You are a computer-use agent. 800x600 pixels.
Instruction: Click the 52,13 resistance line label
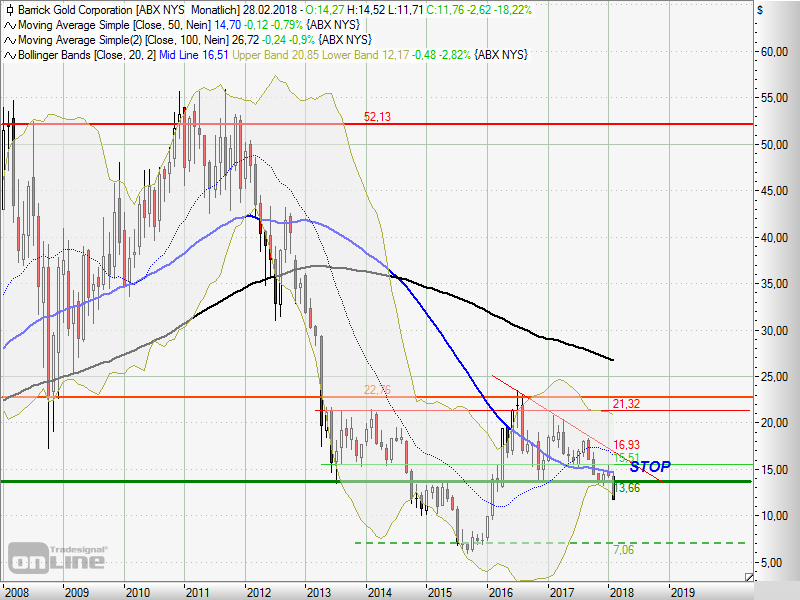pos(377,117)
